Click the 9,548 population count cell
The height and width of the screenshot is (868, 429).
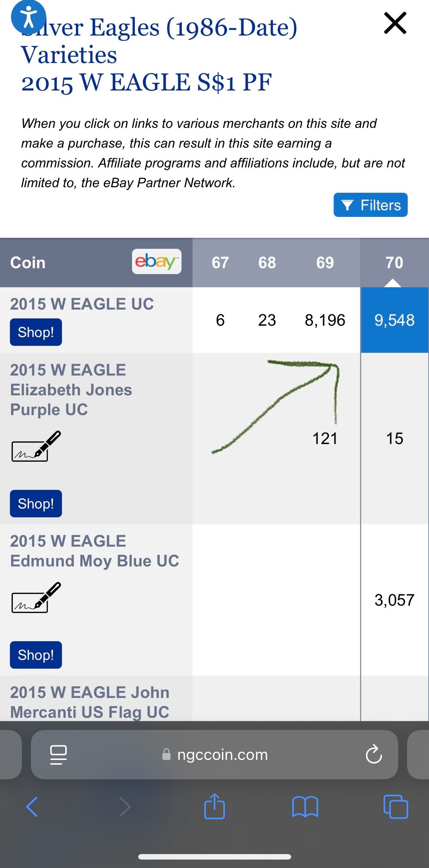pos(394,320)
